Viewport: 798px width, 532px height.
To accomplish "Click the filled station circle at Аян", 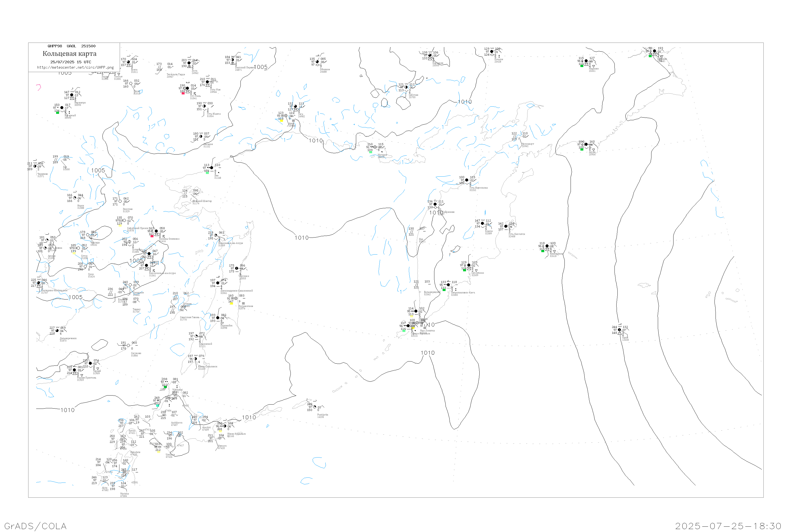I will coord(212,168).
